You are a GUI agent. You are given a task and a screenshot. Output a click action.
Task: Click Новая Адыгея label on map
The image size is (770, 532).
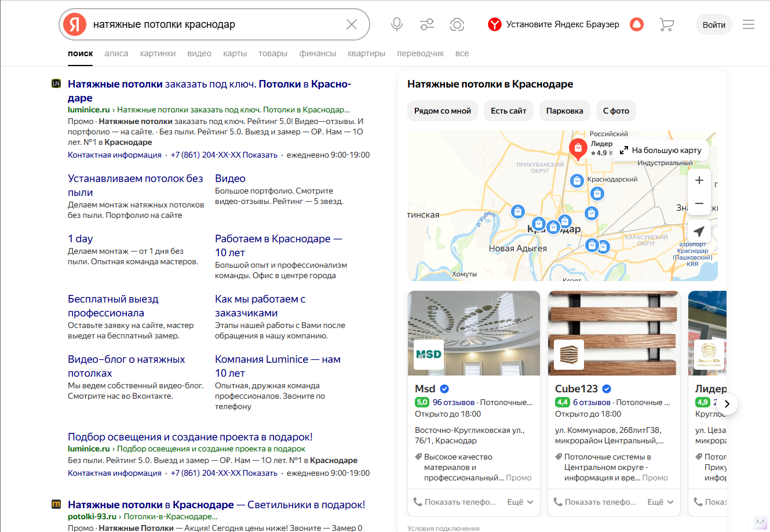click(x=518, y=249)
